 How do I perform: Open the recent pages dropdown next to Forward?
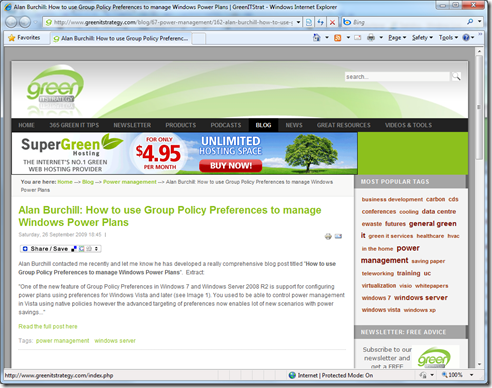(35, 22)
